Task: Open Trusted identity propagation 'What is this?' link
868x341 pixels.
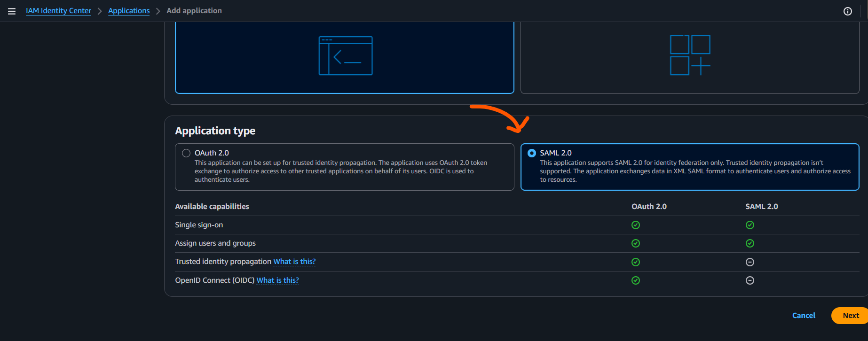Action: [294, 262]
